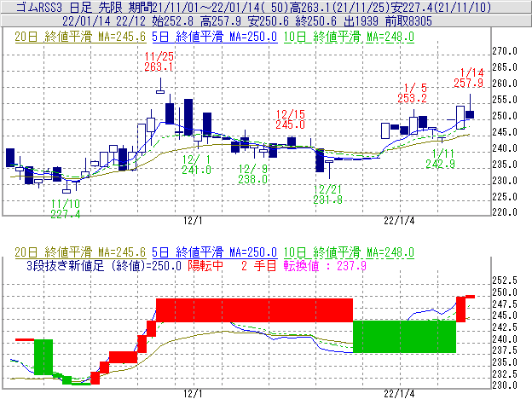Click the 22/1/4 date on lower chart axis
Screen dimensions: 532x405
399,394
